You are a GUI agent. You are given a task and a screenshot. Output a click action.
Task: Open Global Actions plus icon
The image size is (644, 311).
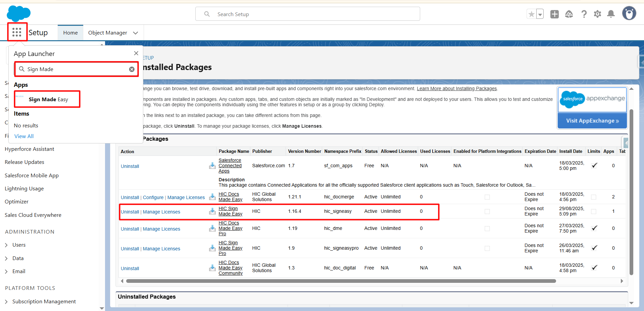[554, 14]
